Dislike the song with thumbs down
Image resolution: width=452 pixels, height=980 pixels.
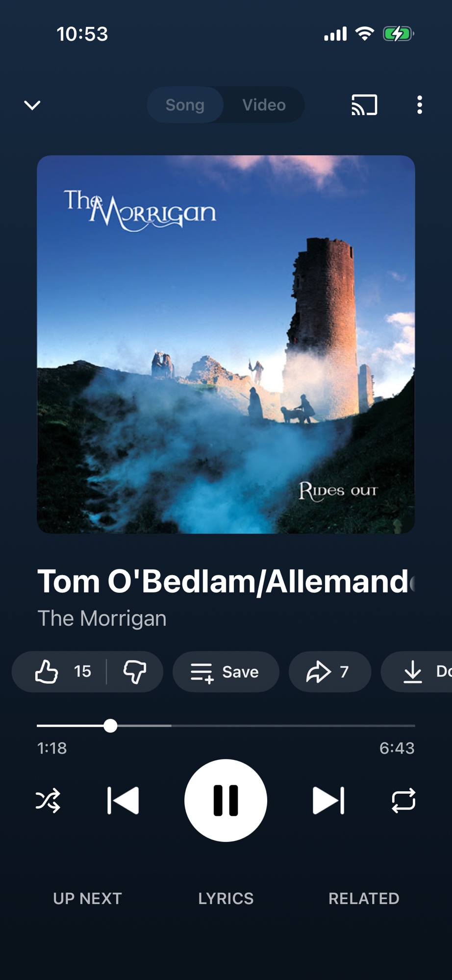(135, 671)
